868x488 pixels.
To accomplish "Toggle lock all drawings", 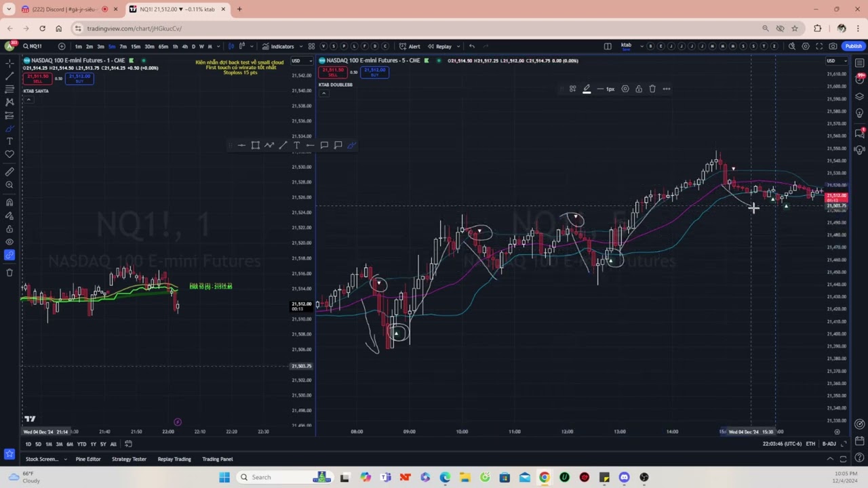I will [x=9, y=228].
